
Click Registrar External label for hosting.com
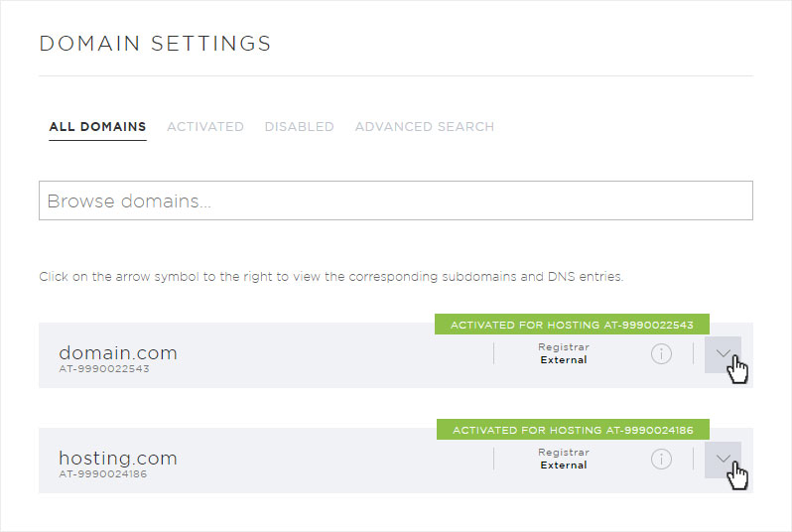click(x=564, y=459)
